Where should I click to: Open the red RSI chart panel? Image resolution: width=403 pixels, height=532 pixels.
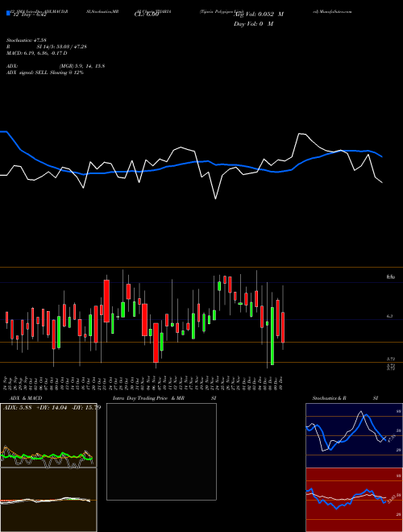point(354,500)
